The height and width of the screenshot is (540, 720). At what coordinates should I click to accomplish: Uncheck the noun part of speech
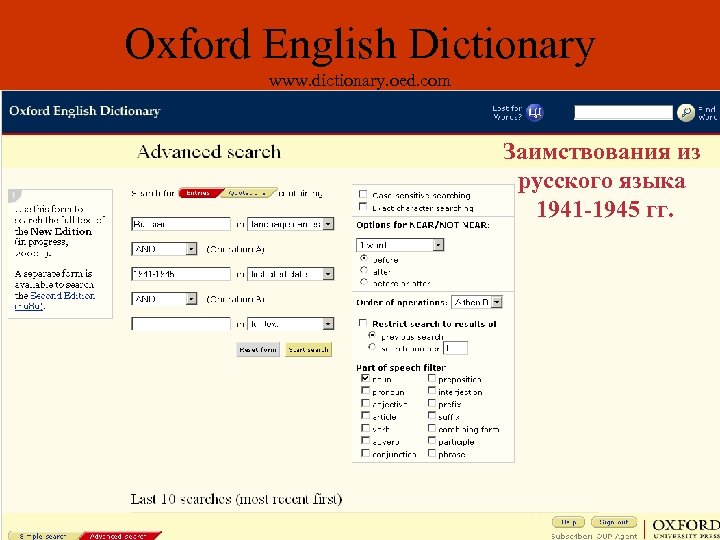(x=365, y=379)
